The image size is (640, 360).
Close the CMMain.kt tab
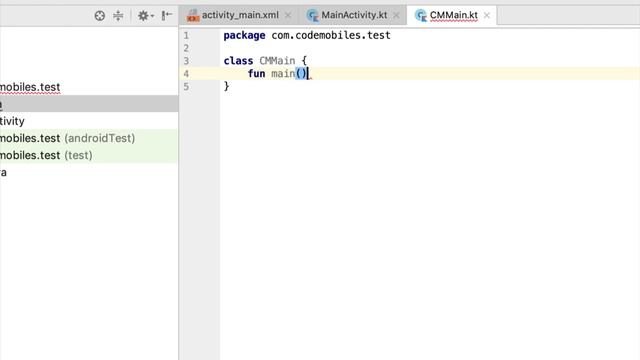point(487,16)
